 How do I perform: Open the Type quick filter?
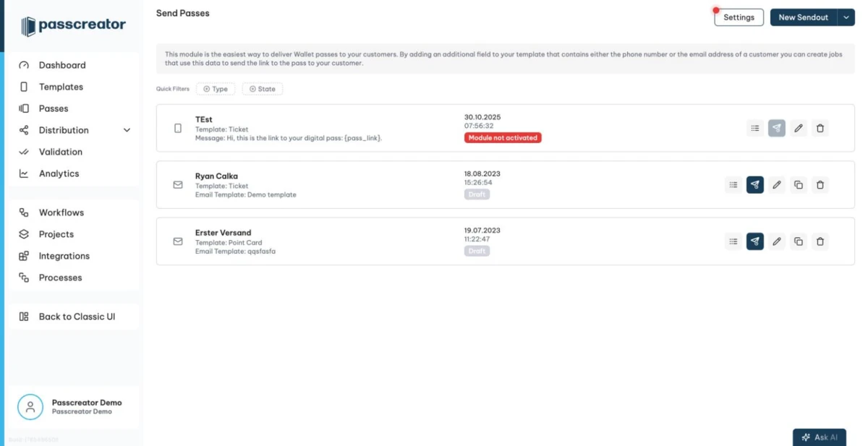point(216,89)
